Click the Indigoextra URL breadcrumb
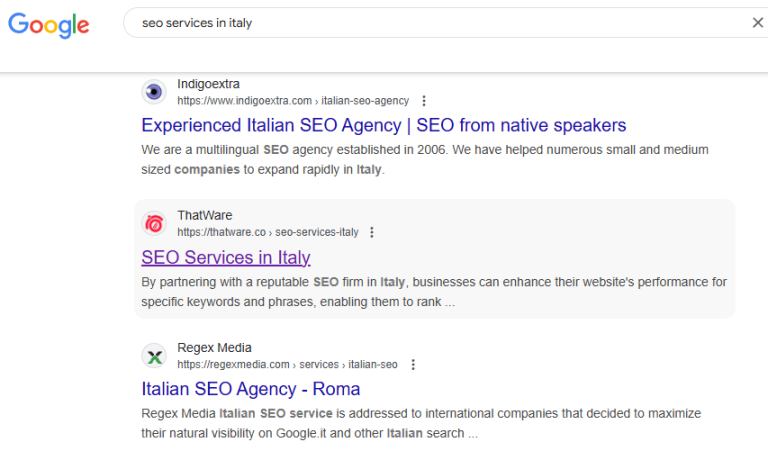This screenshot has width=768, height=451. point(293,101)
